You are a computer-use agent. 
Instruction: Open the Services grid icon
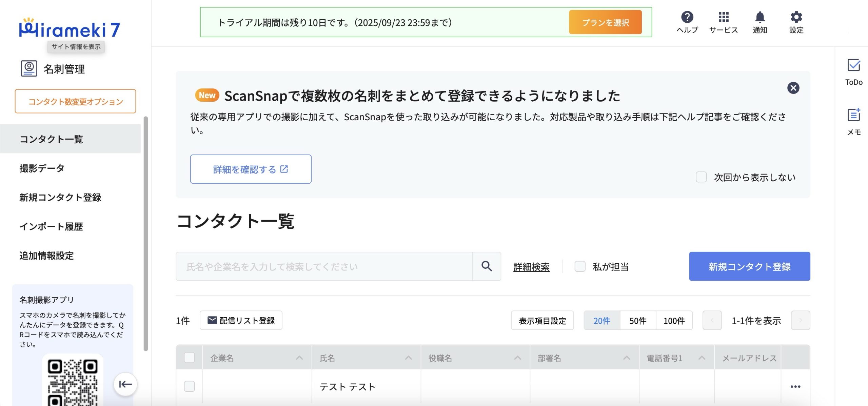723,18
